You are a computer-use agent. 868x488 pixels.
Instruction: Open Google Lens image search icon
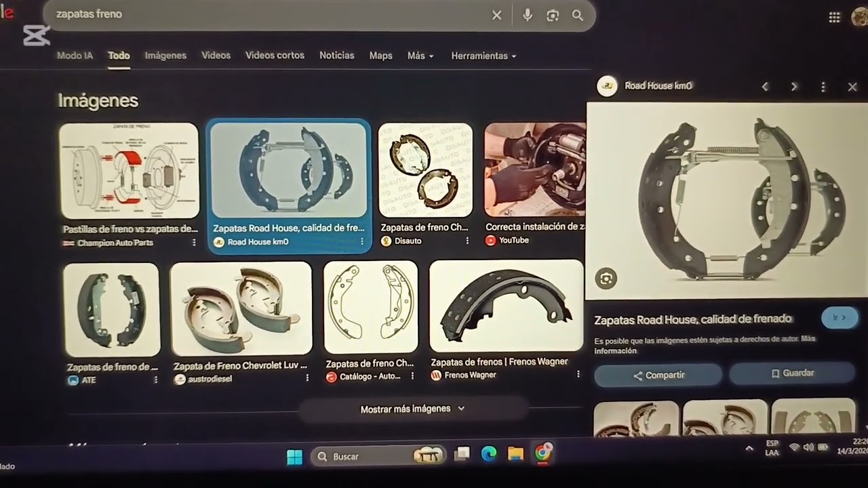[x=553, y=15]
